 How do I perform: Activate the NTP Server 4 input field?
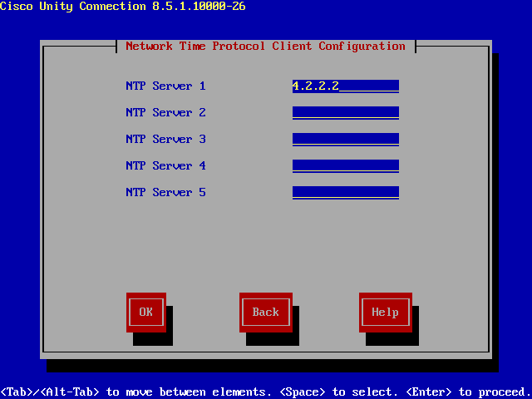pos(345,165)
